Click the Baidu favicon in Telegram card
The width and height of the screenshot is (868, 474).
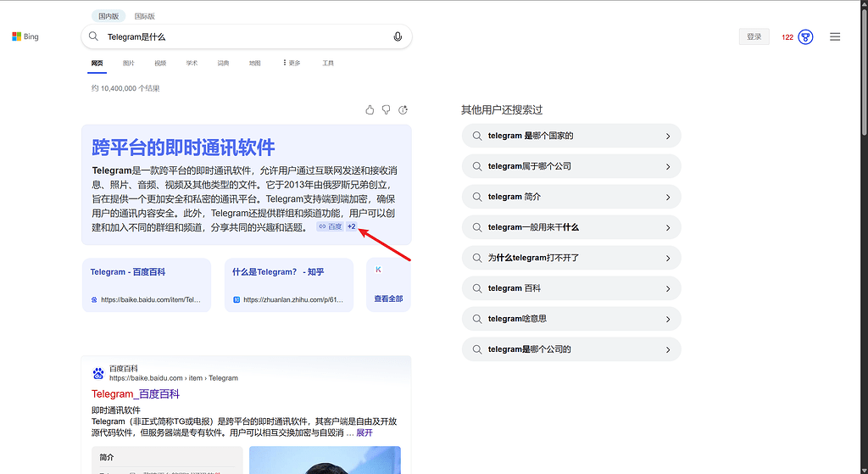(x=94, y=299)
